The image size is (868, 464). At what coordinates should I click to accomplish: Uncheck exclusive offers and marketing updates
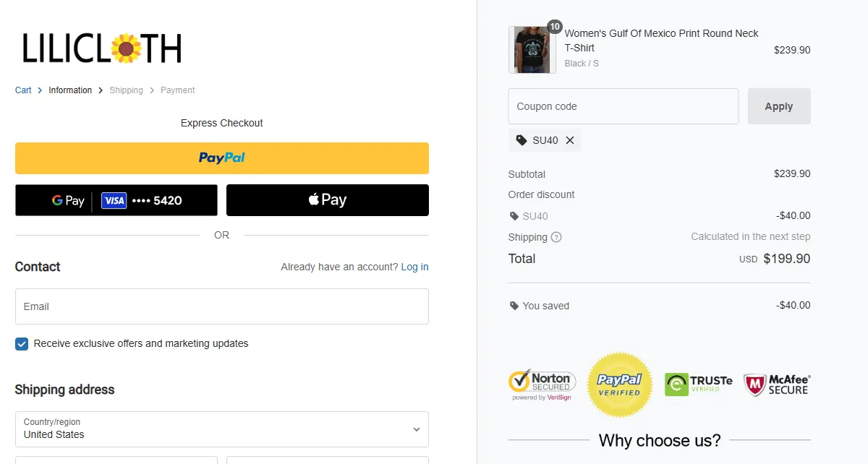pyautogui.click(x=22, y=343)
